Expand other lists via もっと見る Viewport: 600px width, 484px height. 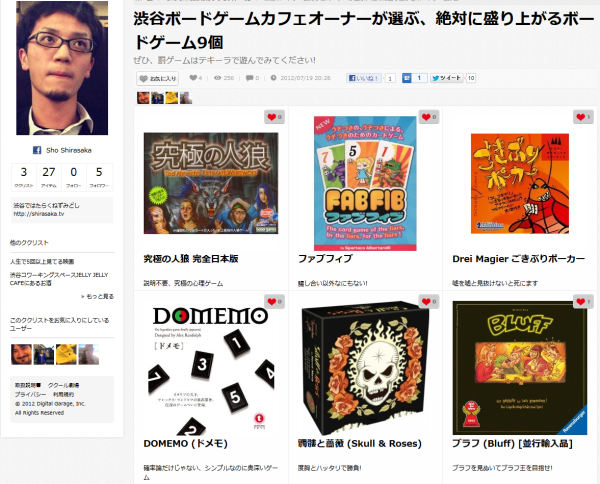point(97,297)
